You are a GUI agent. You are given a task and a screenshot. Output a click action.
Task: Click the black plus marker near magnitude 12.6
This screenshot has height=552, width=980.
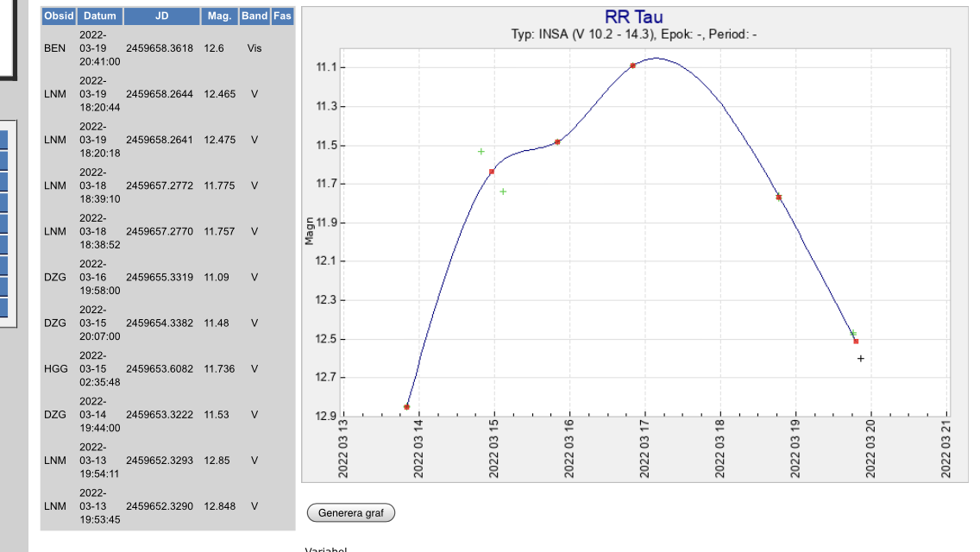861,359
